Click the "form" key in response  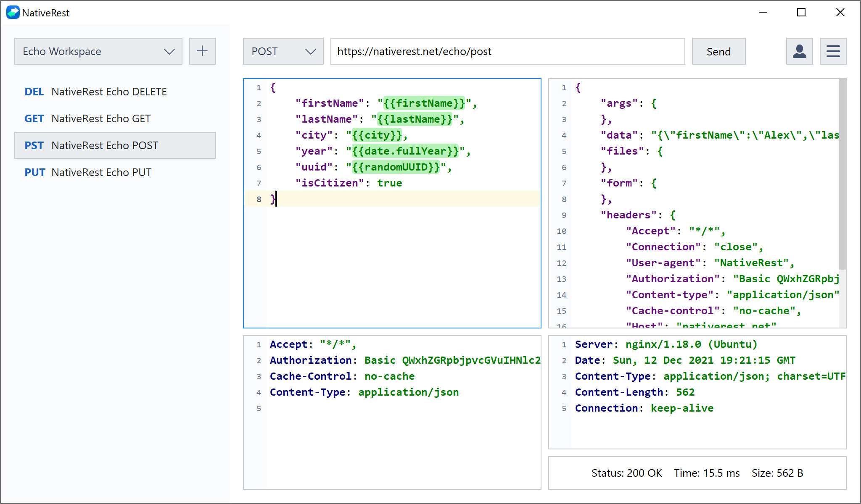coord(619,183)
